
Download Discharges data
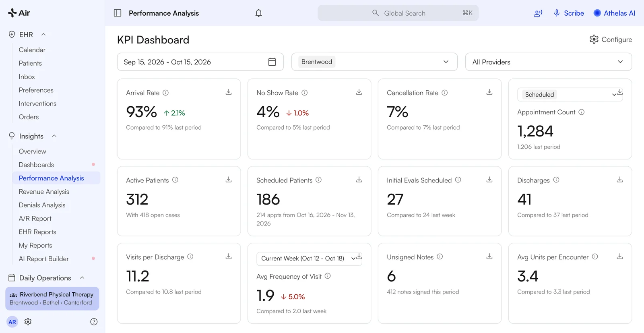point(620,180)
